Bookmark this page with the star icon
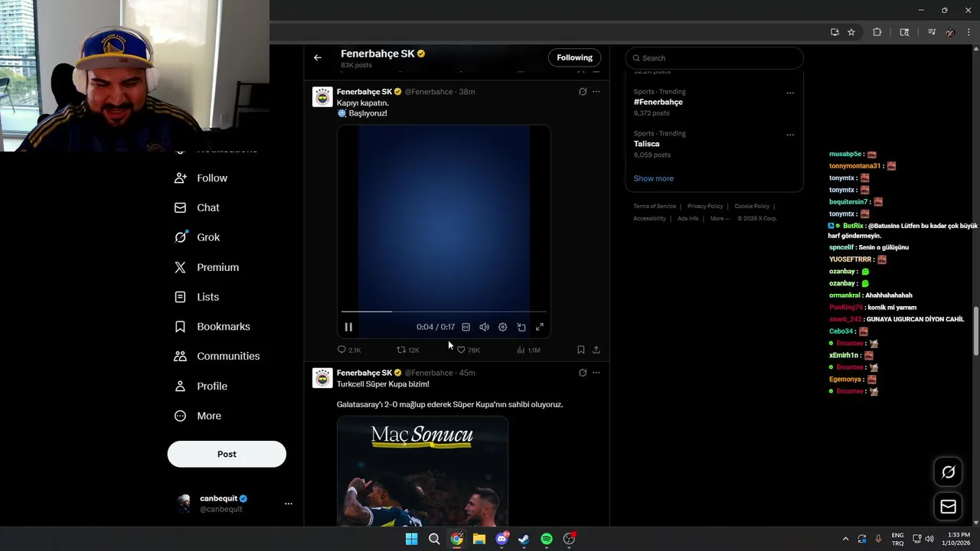980x551 pixels. pyautogui.click(x=851, y=32)
